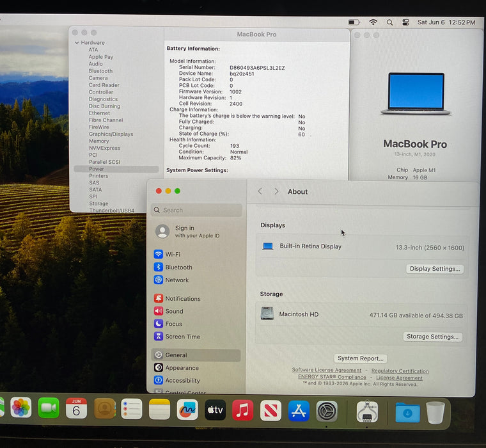Screen dimensions: 486x448
Task: Select the battery serial number D860493A6PSL3L2EZ
Action: tap(257, 68)
